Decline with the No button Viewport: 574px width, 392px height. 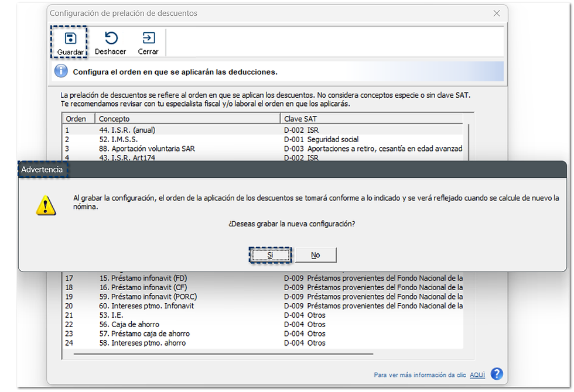(x=316, y=255)
